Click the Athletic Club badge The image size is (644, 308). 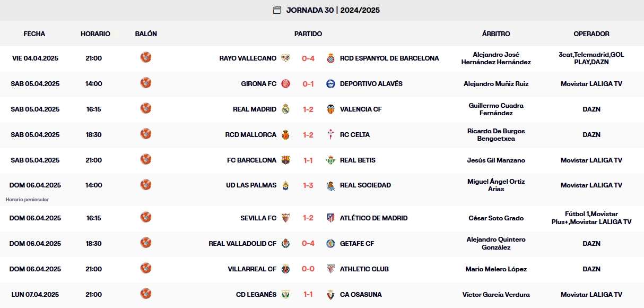329,269
